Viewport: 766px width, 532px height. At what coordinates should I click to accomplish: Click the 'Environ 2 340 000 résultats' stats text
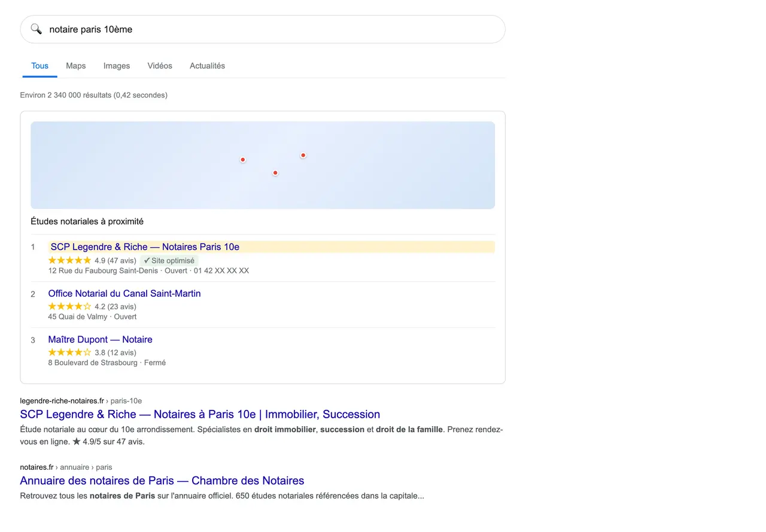click(94, 95)
